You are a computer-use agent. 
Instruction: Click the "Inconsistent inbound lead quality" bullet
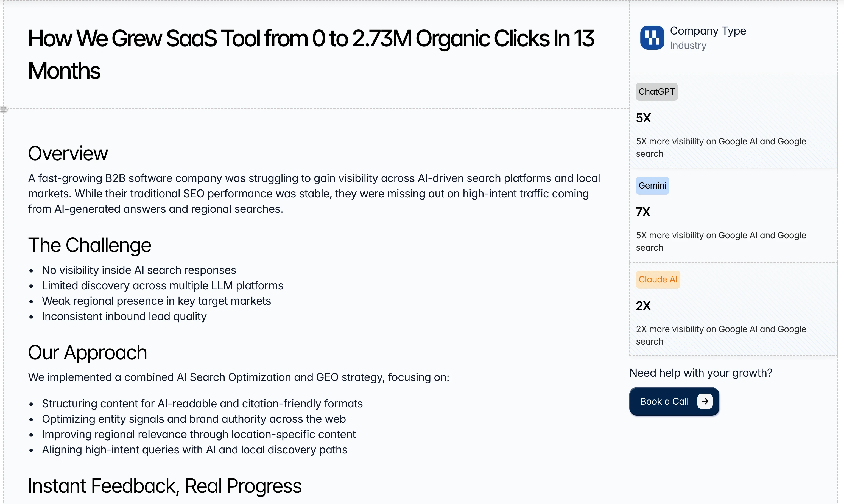tap(124, 317)
